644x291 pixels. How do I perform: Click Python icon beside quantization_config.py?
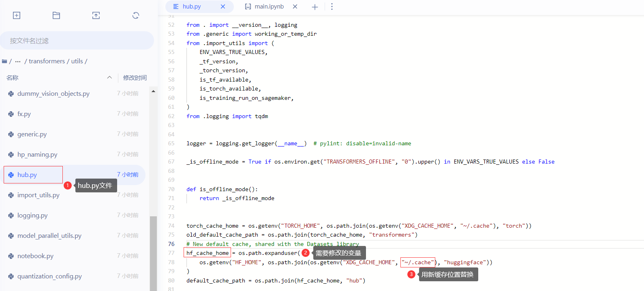pos(11,276)
